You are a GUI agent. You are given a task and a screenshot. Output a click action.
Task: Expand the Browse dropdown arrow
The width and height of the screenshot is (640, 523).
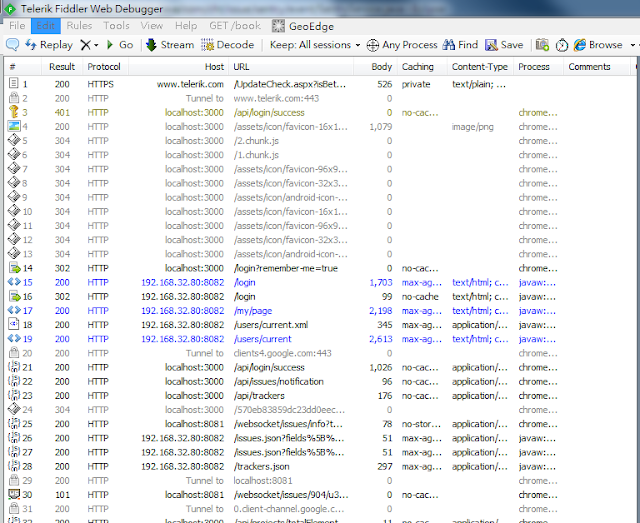633,45
